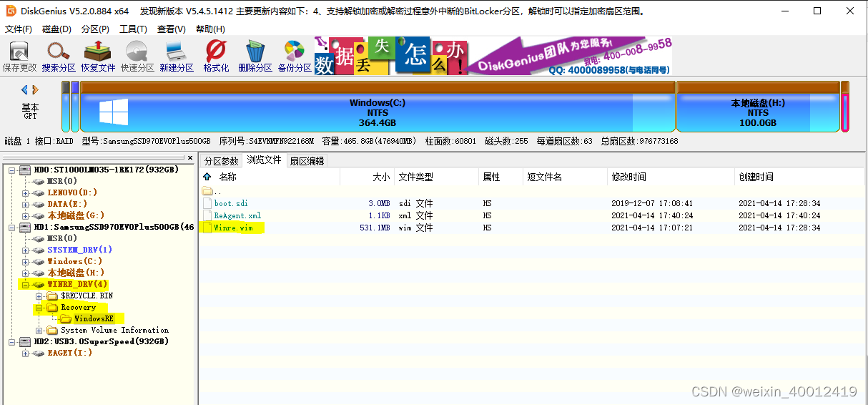Image resolution: width=868 pixels, height=405 pixels.
Task: Click the 保存更改 save changes toolbar icon
Action: click(x=19, y=52)
